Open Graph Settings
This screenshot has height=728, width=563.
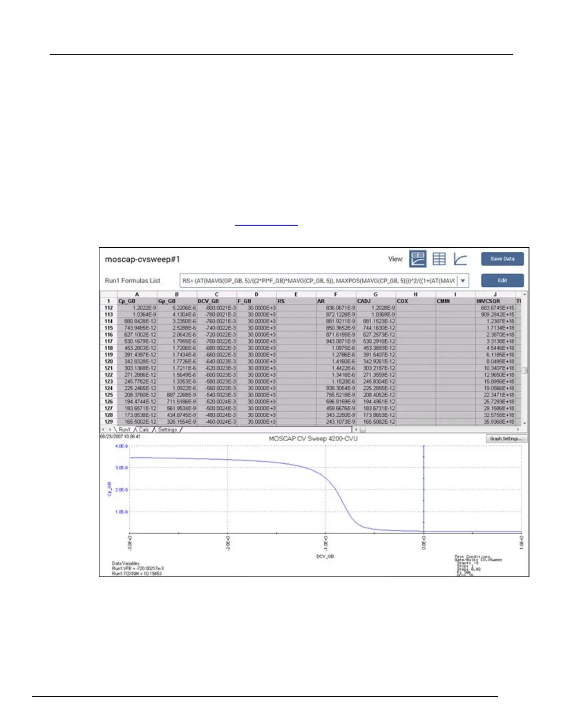pos(506,439)
